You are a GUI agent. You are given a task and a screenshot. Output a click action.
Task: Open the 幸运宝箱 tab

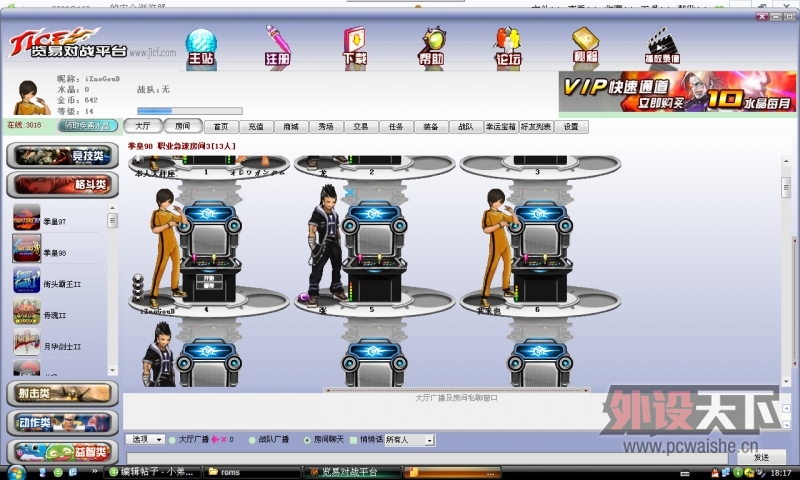[501, 127]
